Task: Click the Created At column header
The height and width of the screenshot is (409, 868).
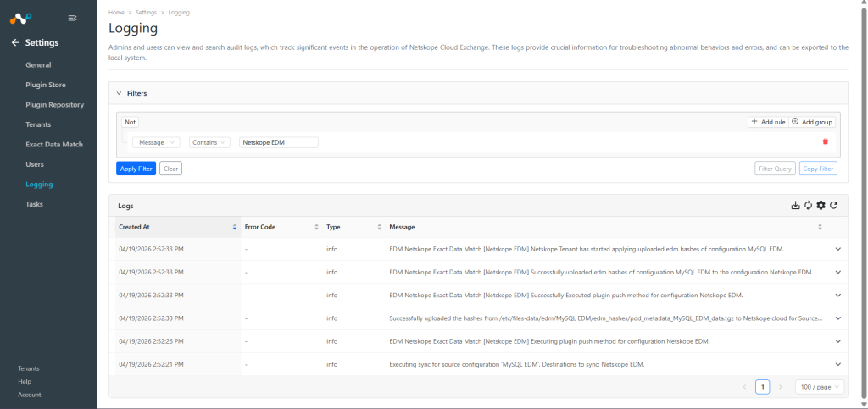Action: [178, 227]
